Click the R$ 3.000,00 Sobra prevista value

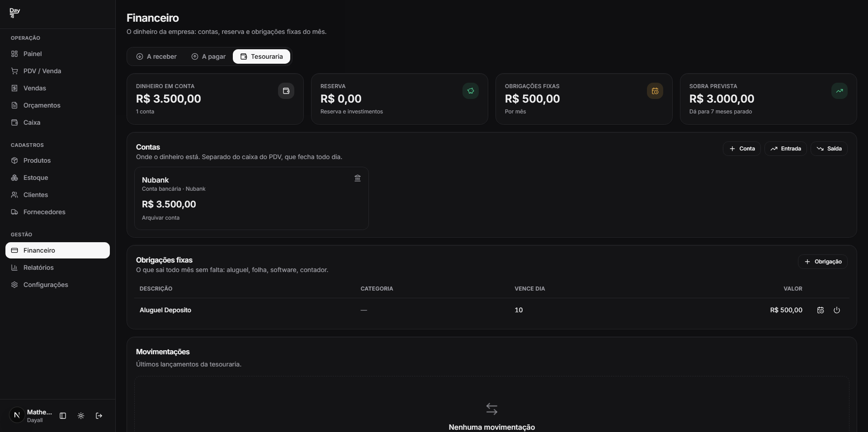click(x=722, y=99)
